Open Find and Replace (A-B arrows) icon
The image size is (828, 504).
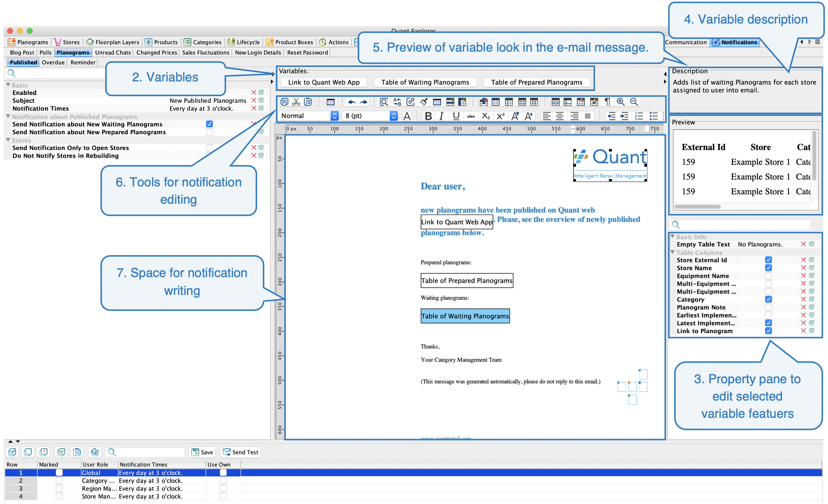pyautogui.click(x=397, y=102)
